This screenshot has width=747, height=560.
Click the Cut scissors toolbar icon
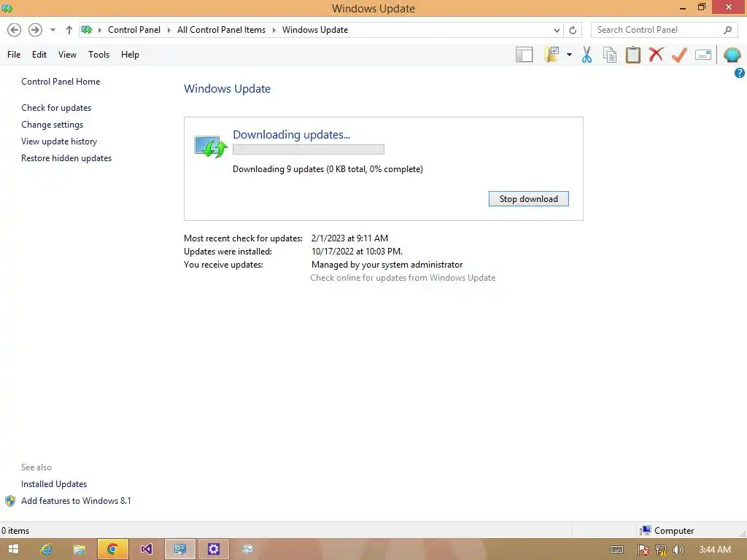(587, 55)
